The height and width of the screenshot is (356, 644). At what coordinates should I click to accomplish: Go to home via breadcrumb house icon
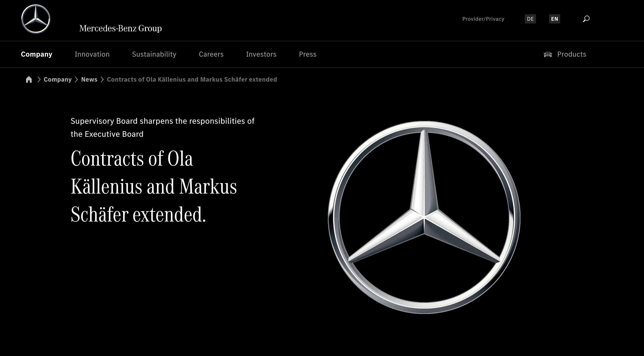tap(29, 79)
